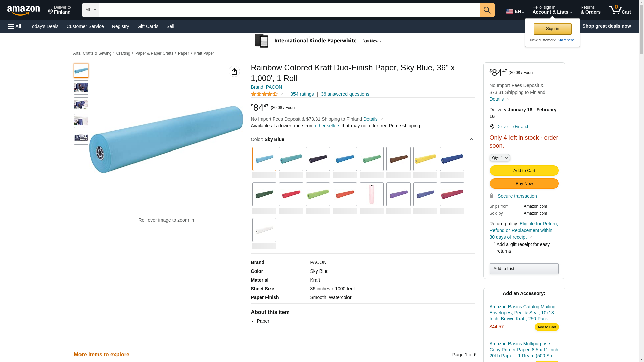Viewport: 644px width, 362px height.
Task: Open the shopping cart
Action: (620, 10)
